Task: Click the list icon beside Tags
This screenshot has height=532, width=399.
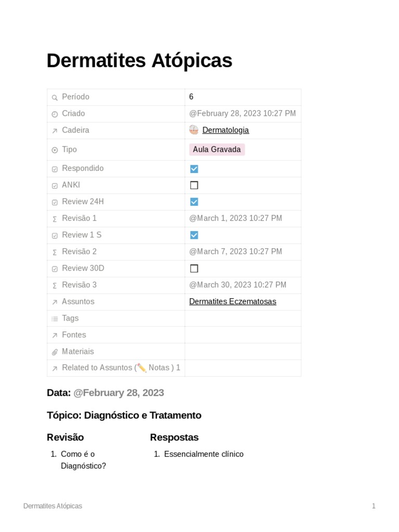Action: (x=55, y=318)
